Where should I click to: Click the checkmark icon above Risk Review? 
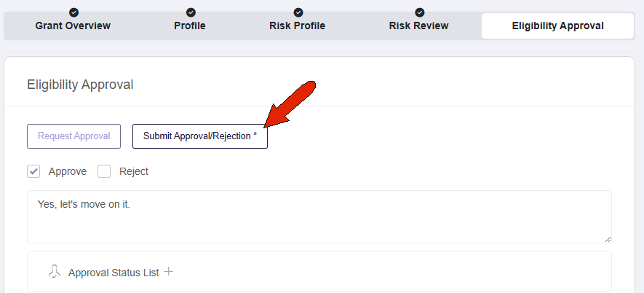pos(419,12)
